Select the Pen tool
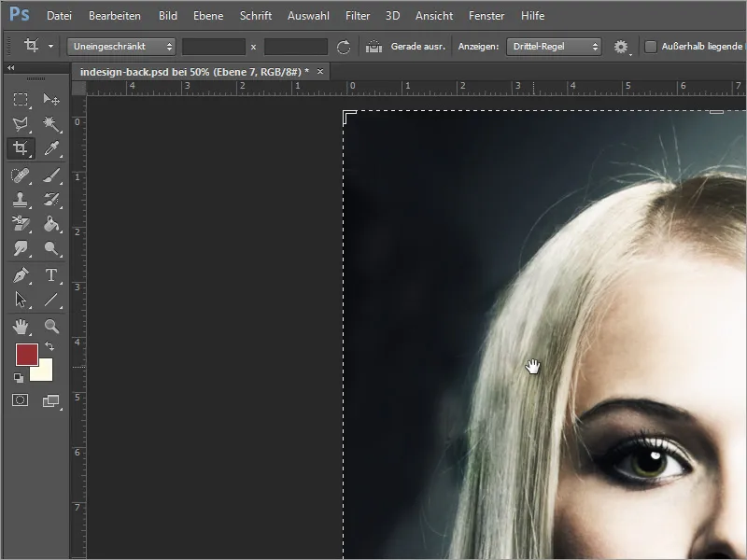 20,275
